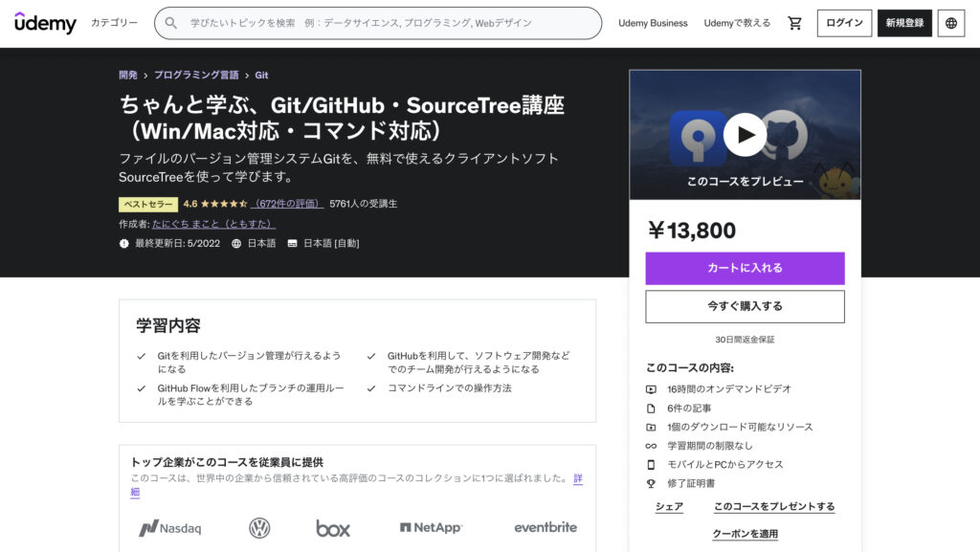
Task: Open instructor たにぐち まこと link
Action: click(x=213, y=224)
